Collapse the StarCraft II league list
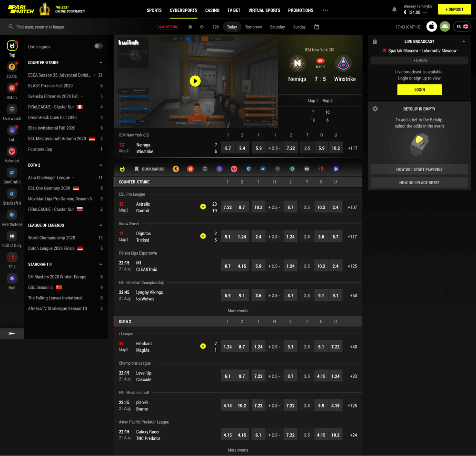Screen dimensions: 476x456 click(x=101, y=264)
